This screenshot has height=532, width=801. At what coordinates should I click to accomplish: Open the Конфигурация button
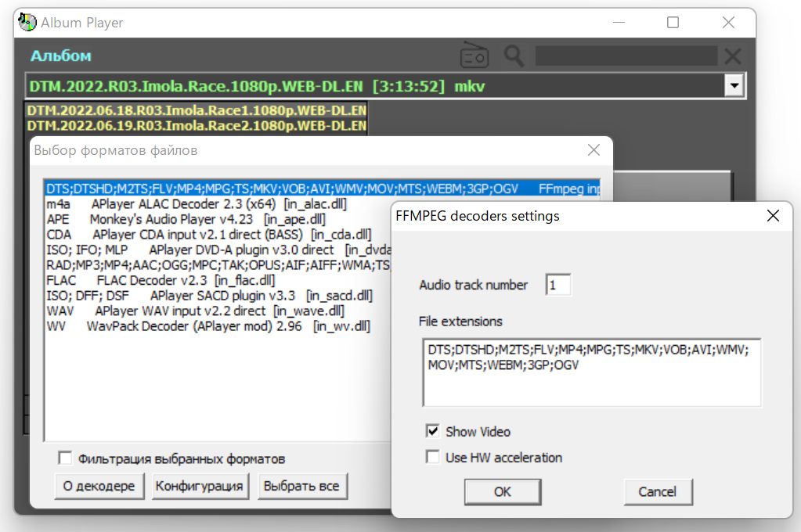pos(200,486)
